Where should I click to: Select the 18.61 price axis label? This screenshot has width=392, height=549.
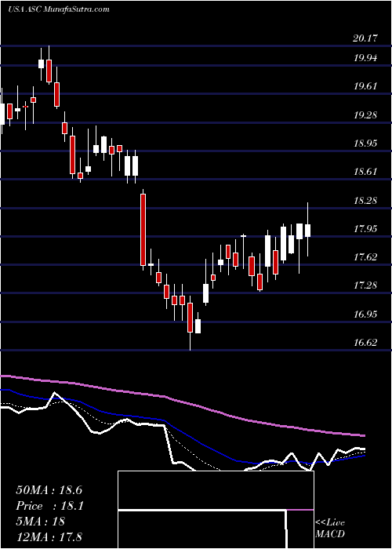click(x=365, y=172)
